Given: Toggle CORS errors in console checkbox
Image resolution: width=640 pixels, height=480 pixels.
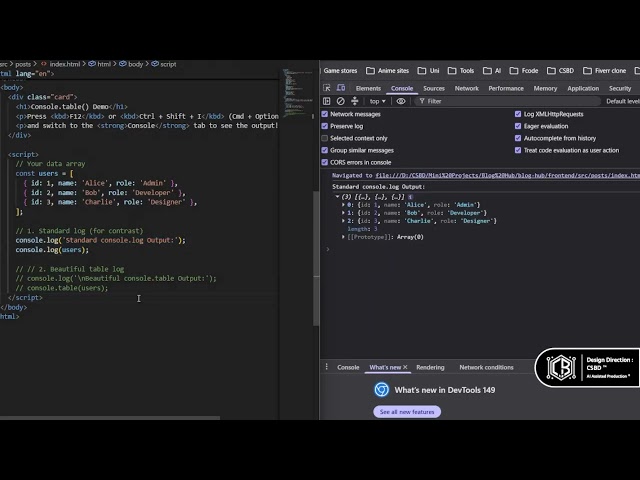Looking at the screenshot, I should [325, 162].
